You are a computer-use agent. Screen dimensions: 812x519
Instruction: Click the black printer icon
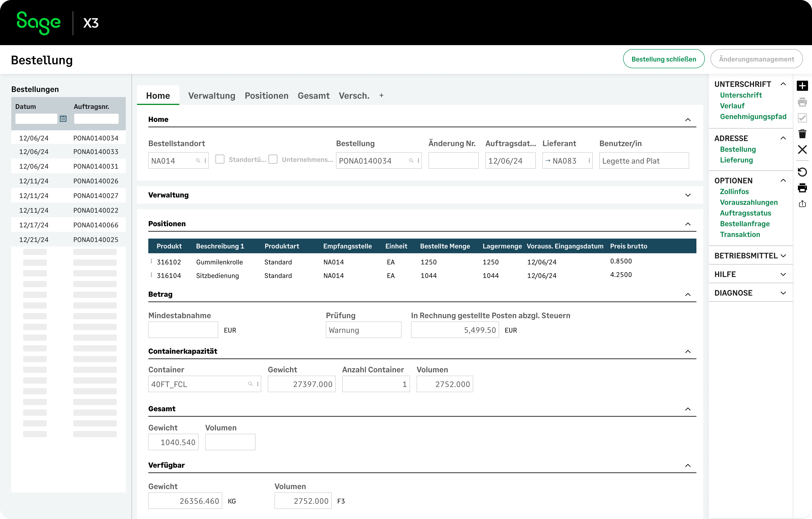802,188
